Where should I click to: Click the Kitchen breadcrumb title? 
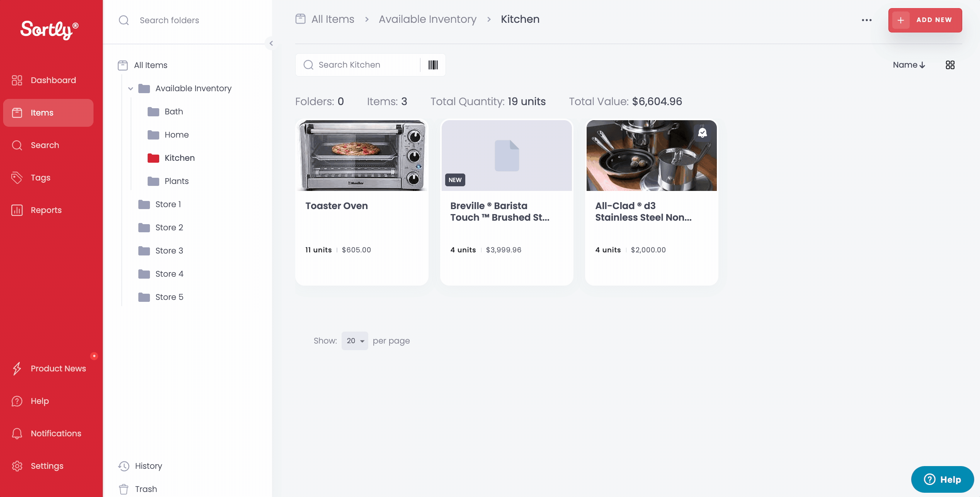(520, 19)
